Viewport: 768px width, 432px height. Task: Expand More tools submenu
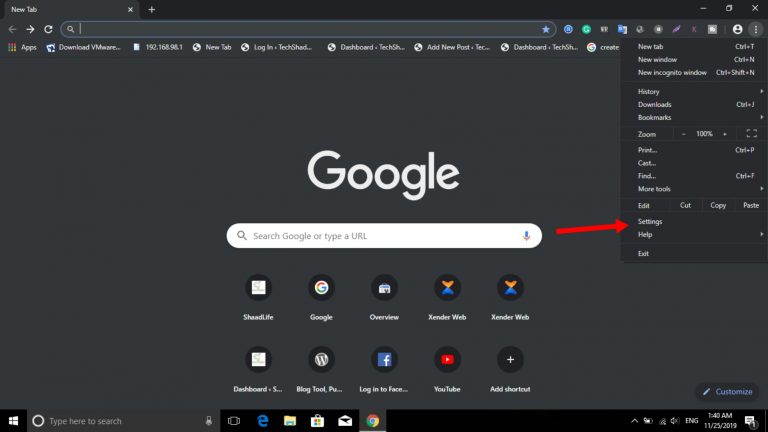pyautogui.click(x=695, y=189)
